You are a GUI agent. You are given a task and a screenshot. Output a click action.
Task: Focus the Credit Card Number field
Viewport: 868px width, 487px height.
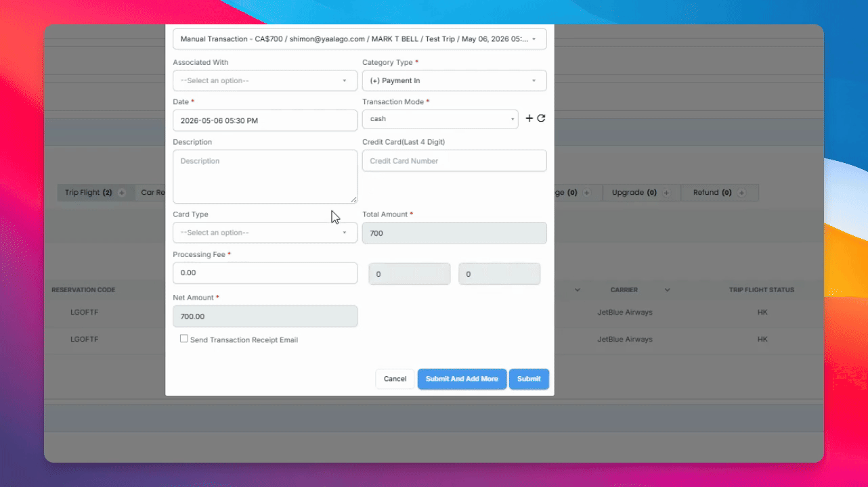tap(454, 161)
